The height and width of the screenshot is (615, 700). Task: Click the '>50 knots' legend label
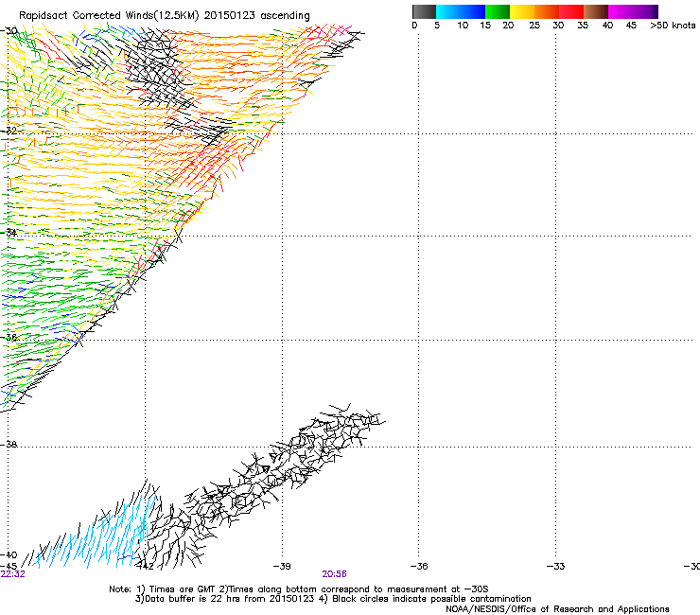pyautogui.click(x=673, y=26)
